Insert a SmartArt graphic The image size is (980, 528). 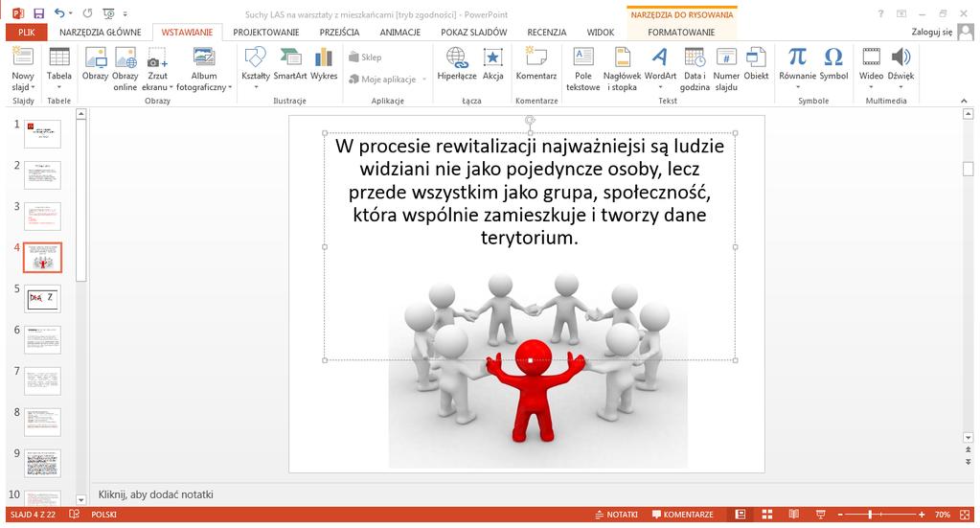click(x=290, y=64)
